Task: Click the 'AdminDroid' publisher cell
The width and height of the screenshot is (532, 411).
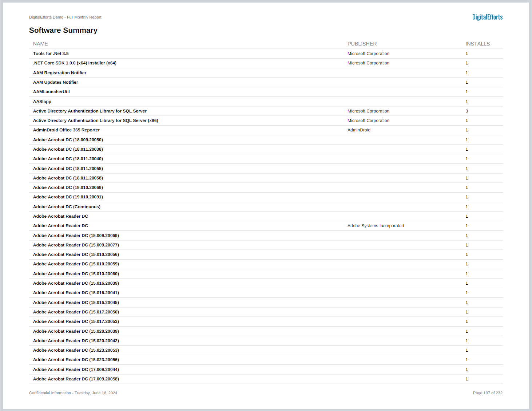Action: tap(359, 130)
